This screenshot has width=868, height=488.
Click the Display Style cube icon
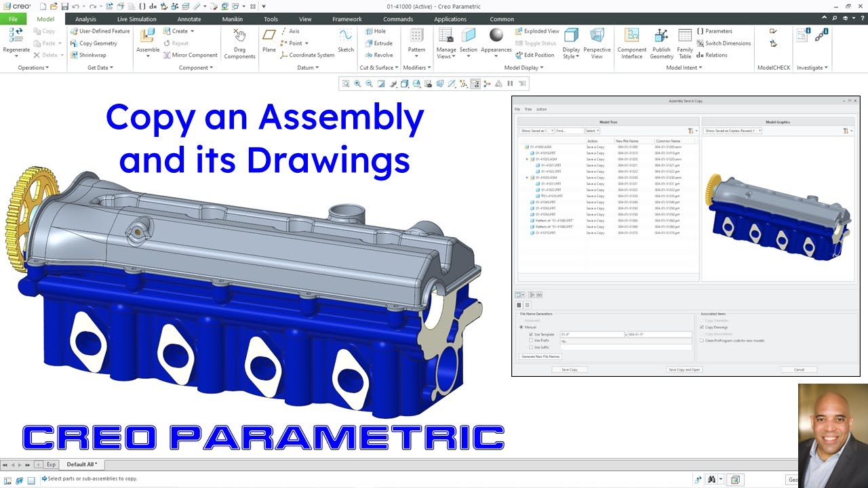point(572,35)
